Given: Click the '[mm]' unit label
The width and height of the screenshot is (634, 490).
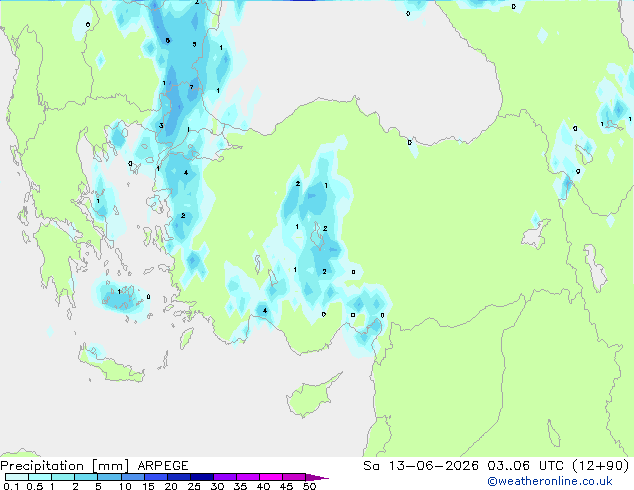Looking at the screenshot, I should (x=110, y=466).
